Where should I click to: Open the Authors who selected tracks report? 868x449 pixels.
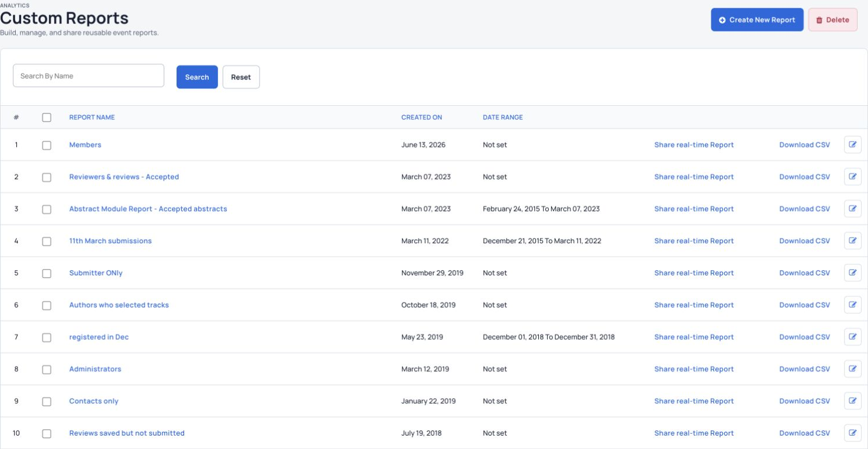click(119, 305)
